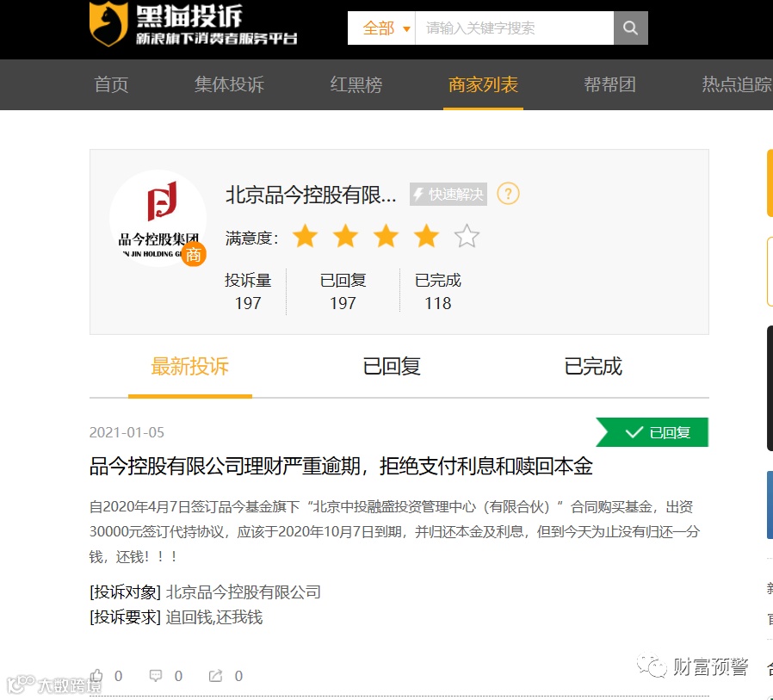Click the magnifier search button
Viewport: 773px width, 700px height.
click(x=630, y=28)
